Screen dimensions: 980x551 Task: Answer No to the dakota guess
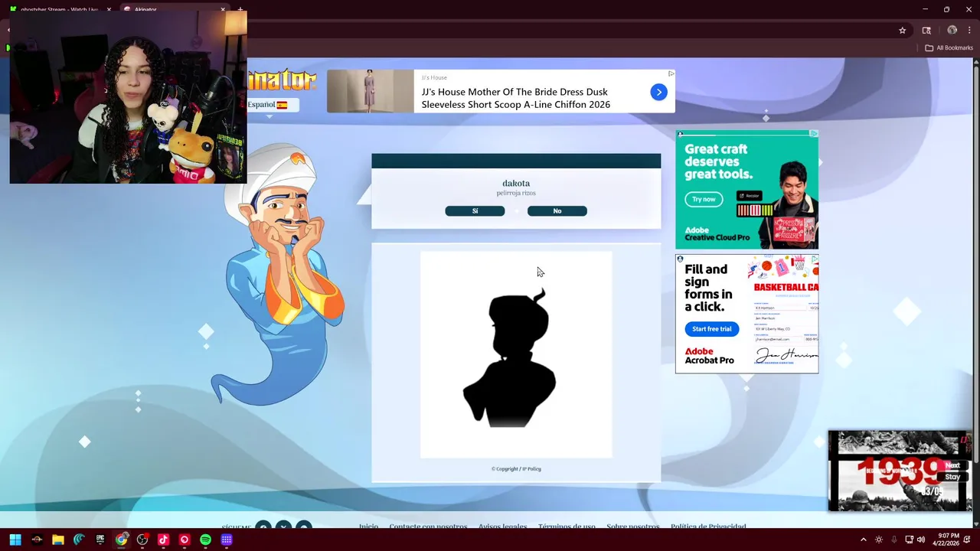coord(557,211)
